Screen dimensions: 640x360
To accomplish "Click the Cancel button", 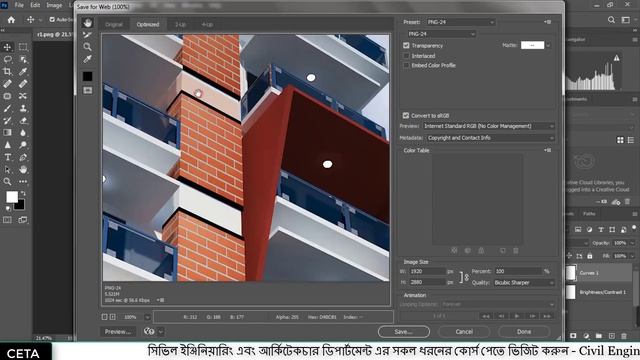I will [x=464, y=332].
